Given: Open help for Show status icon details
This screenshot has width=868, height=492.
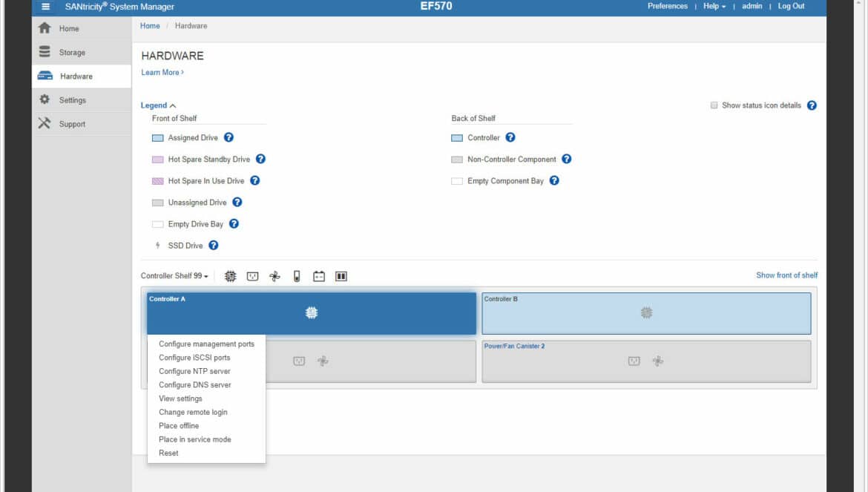Looking at the screenshot, I should tap(812, 105).
